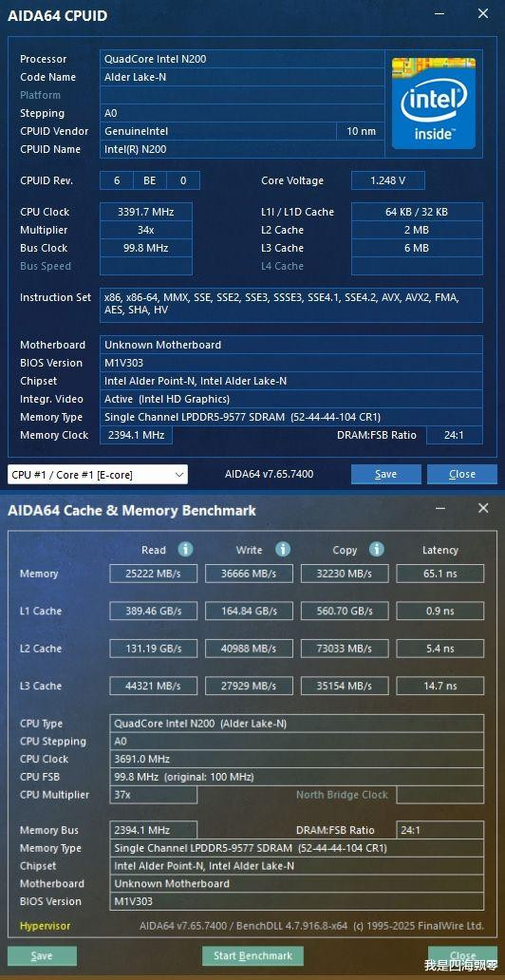The image size is (505, 980).
Task: Click the Hypervisor label
Action: click(x=45, y=926)
